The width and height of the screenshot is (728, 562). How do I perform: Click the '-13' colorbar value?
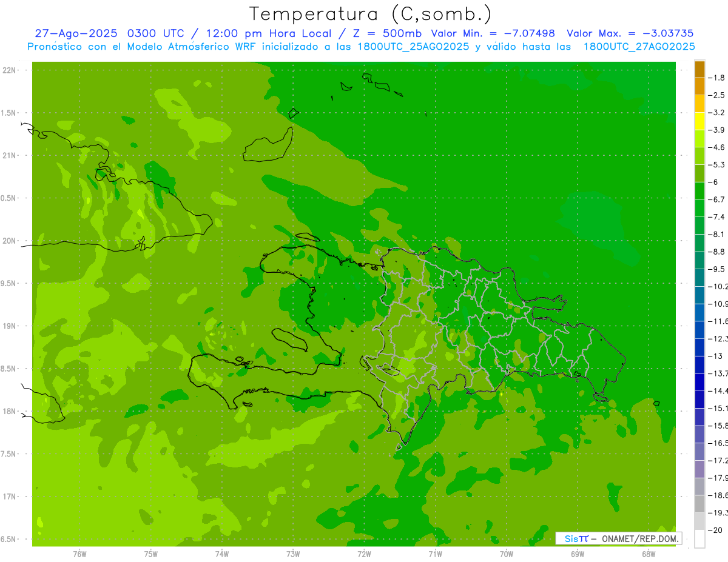click(715, 356)
